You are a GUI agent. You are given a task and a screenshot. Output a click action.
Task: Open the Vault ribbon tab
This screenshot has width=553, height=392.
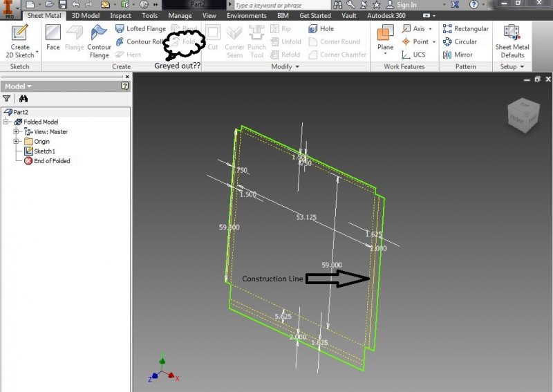point(349,15)
